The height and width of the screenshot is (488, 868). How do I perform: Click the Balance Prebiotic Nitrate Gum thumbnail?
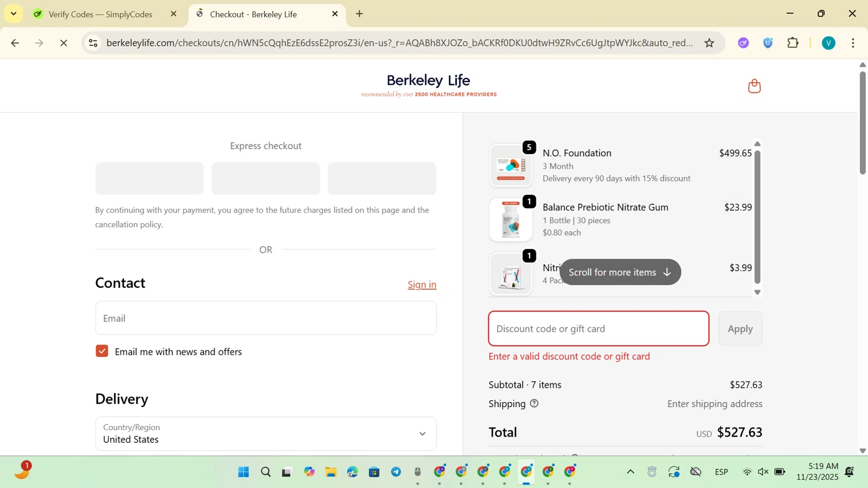click(510, 220)
